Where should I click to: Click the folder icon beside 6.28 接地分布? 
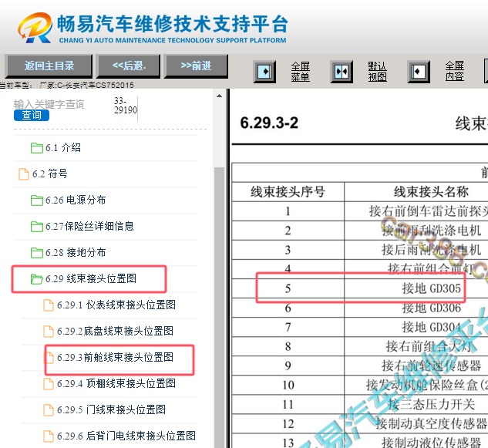point(37,252)
